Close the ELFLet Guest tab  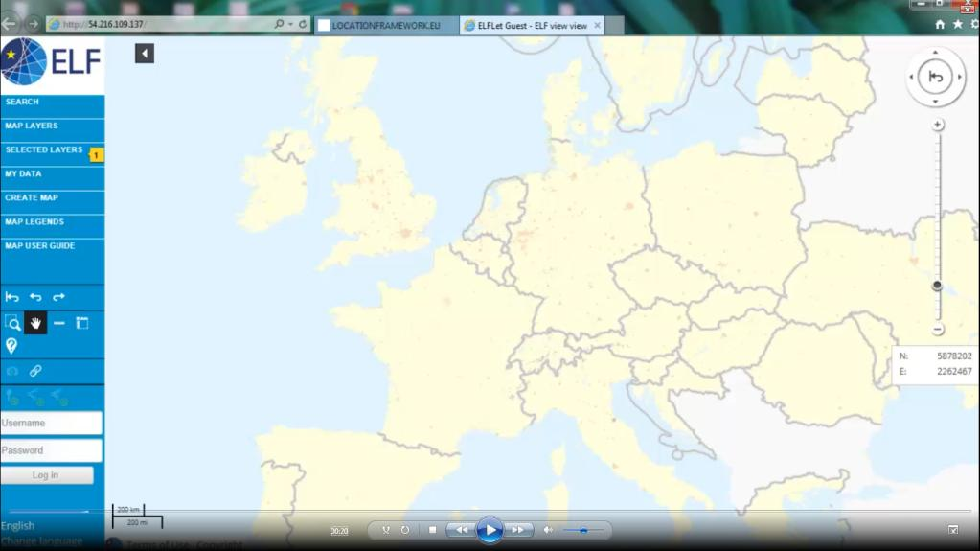click(597, 26)
